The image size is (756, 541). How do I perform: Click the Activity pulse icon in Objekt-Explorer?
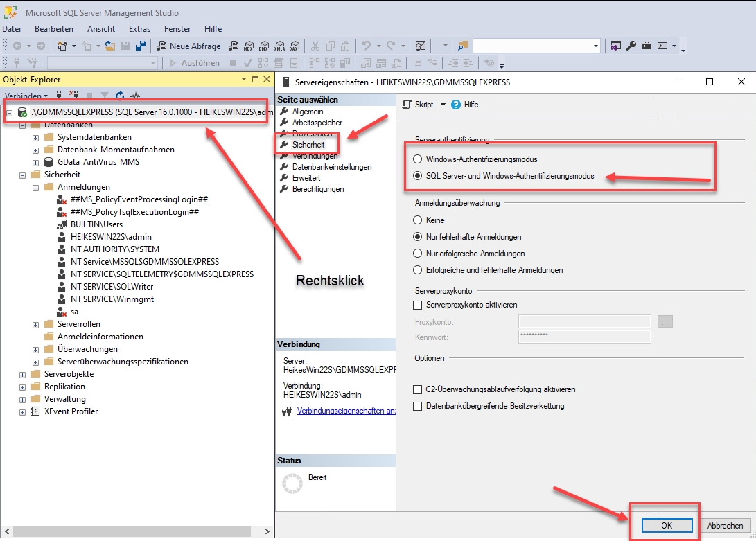coord(135,95)
